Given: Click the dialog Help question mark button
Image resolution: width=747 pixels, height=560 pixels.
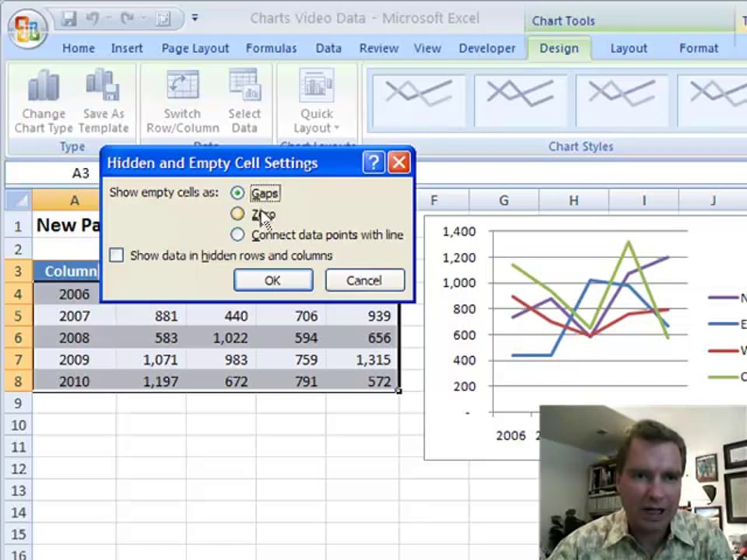Looking at the screenshot, I should [x=373, y=163].
